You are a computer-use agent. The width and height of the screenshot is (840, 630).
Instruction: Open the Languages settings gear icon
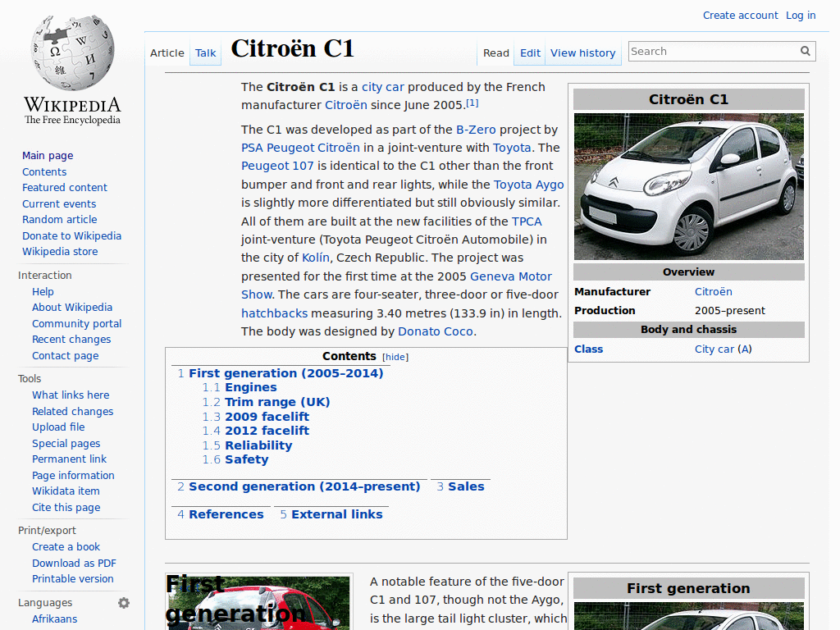[124, 603]
